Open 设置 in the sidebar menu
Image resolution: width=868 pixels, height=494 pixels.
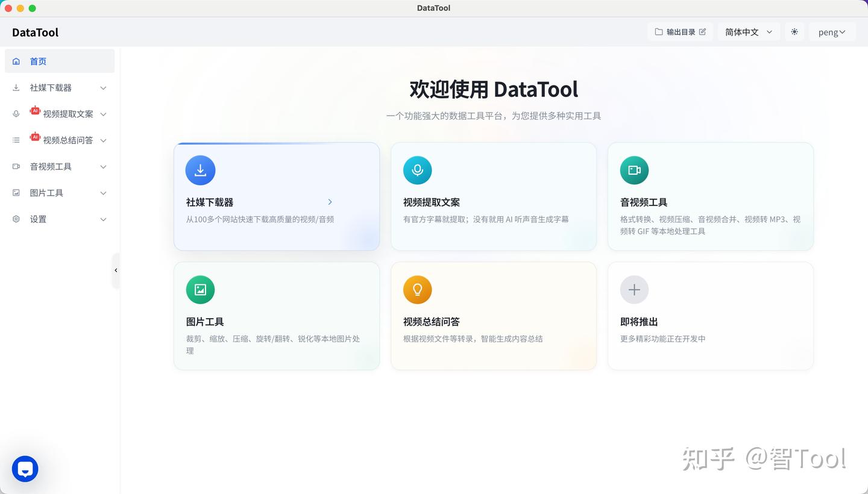(60, 219)
